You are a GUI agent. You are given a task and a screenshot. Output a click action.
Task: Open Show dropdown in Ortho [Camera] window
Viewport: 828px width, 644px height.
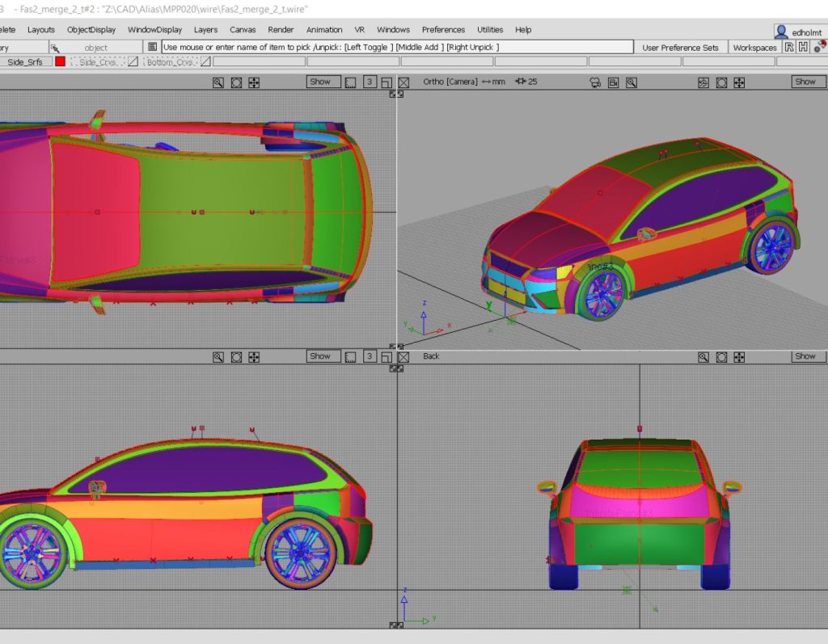[808, 82]
